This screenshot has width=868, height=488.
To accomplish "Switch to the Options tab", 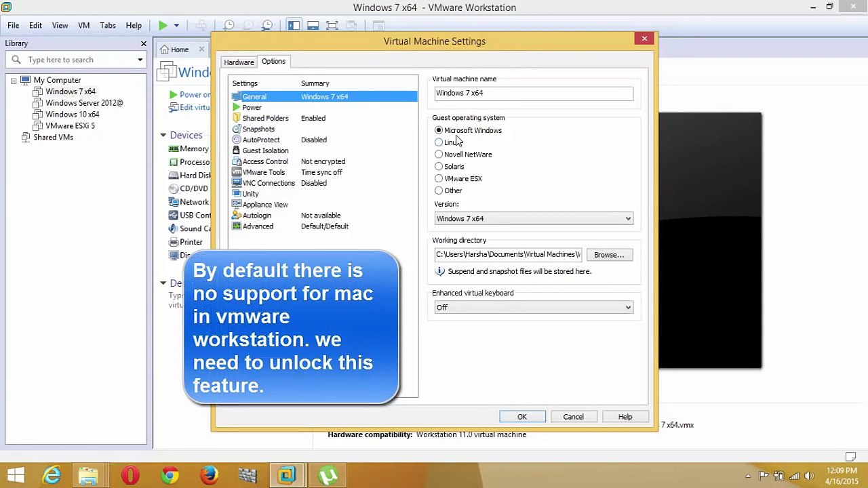I will (x=273, y=62).
